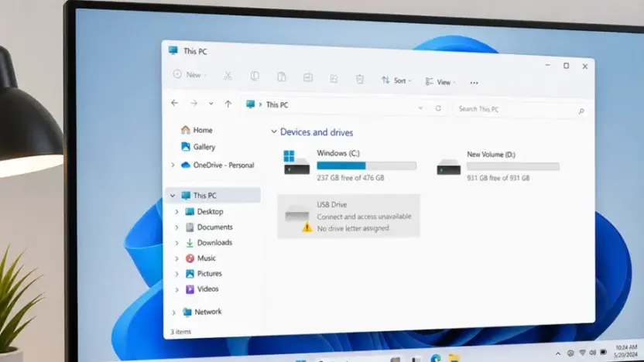This screenshot has height=362, width=644.
Task: Select This PC in navigation pane
Action: [x=214, y=196]
